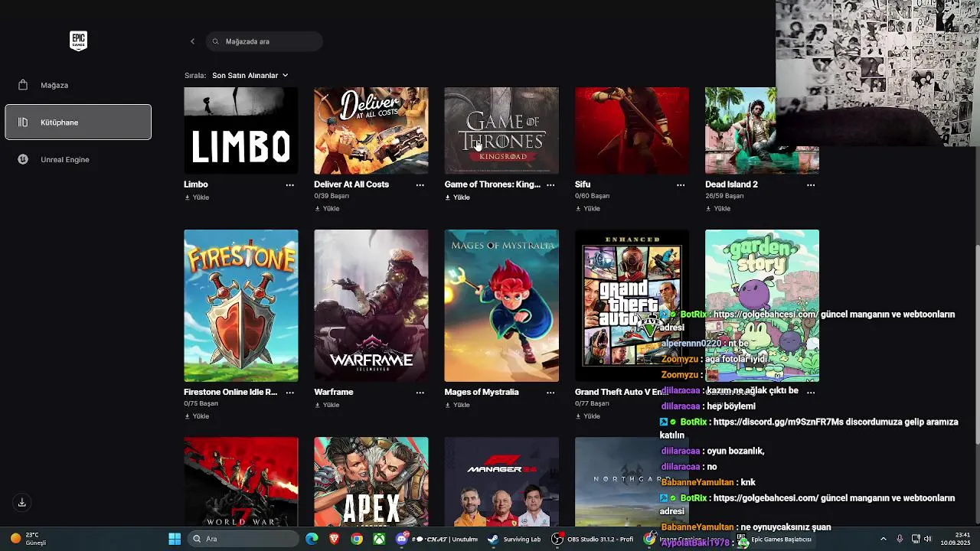Open Limbo game thumbnail
The image size is (980, 551).
coord(241,131)
